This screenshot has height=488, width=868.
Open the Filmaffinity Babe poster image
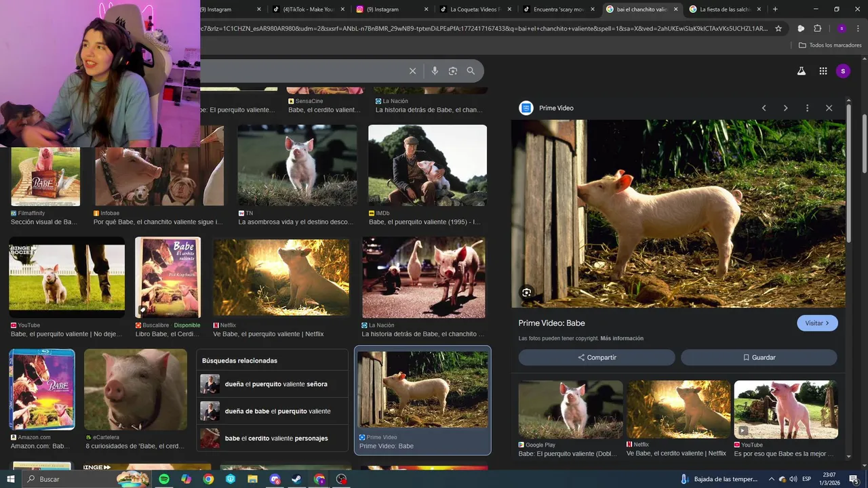(x=45, y=176)
